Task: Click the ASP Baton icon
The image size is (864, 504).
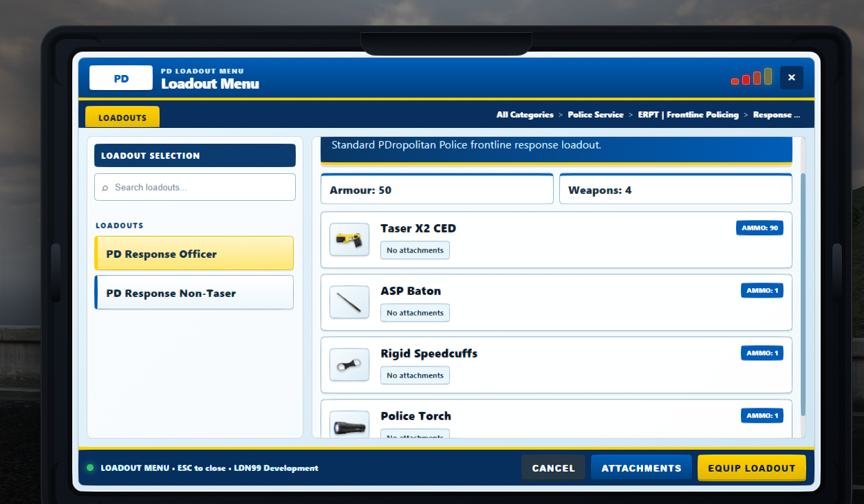Action: [349, 303]
